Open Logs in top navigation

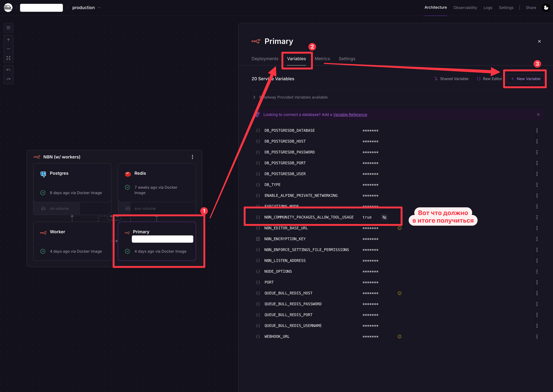pyautogui.click(x=488, y=8)
